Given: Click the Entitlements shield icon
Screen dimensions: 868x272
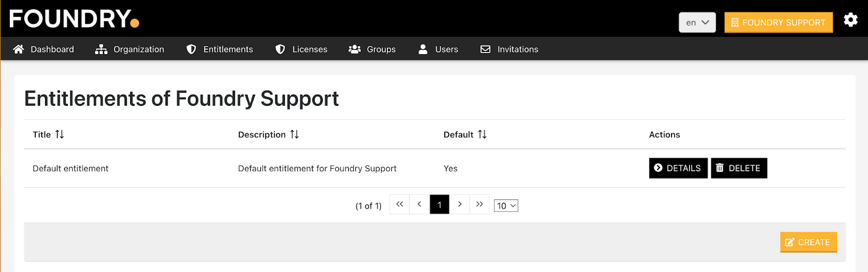Looking at the screenshot, I should pyautogui.click(x=191, y=49).
